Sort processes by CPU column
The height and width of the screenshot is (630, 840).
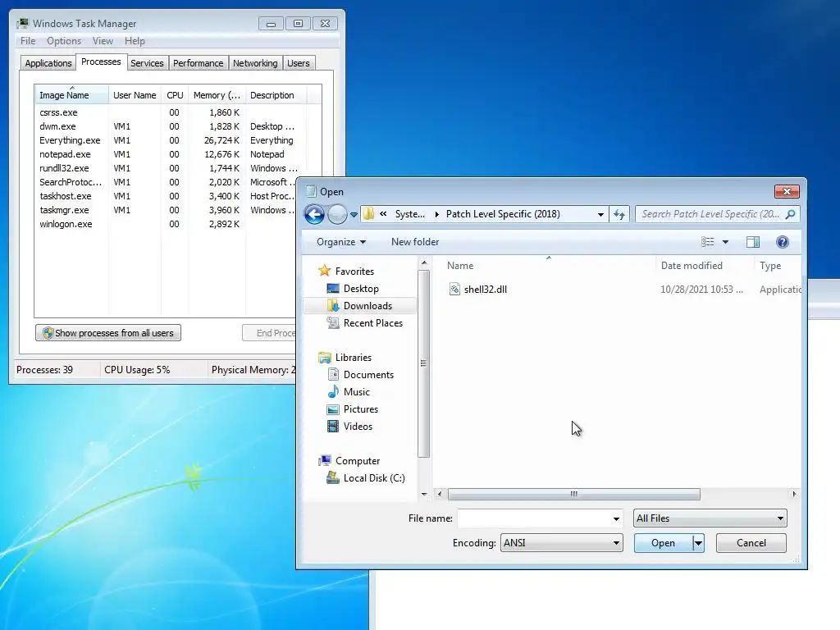(175, 95)
